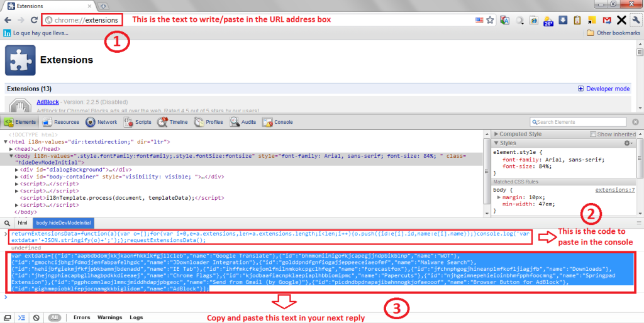Click in the Search Elements field
644x323 pixels.
(578, 122)
